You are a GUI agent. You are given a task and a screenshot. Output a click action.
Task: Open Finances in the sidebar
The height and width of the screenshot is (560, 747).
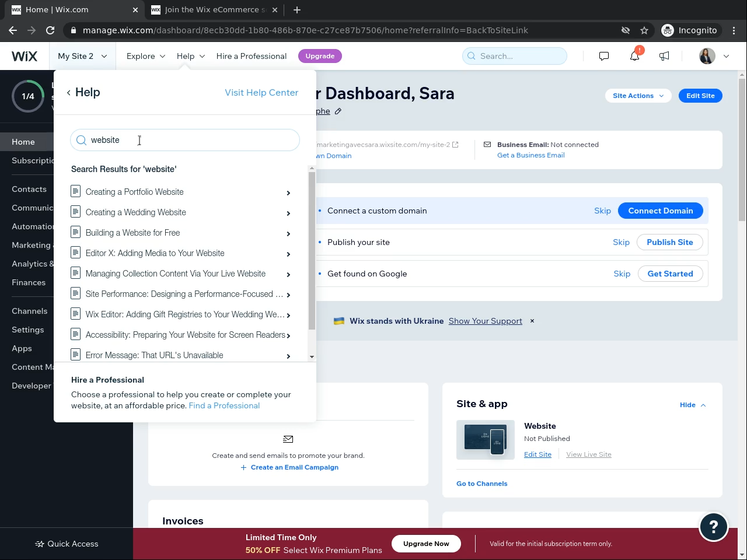29,282
